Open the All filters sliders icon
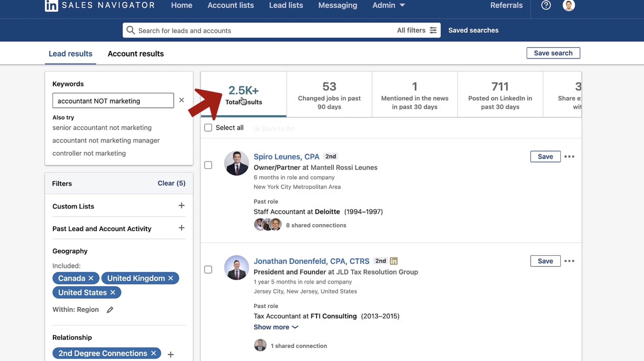644x361 pixels. click(433, 30)
